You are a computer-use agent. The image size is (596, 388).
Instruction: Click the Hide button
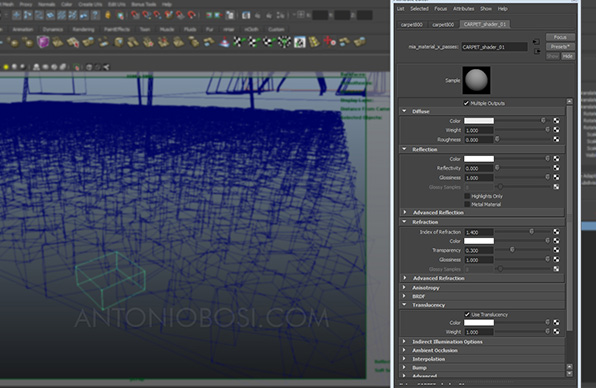pyautogui.click(x=567, y=56)
